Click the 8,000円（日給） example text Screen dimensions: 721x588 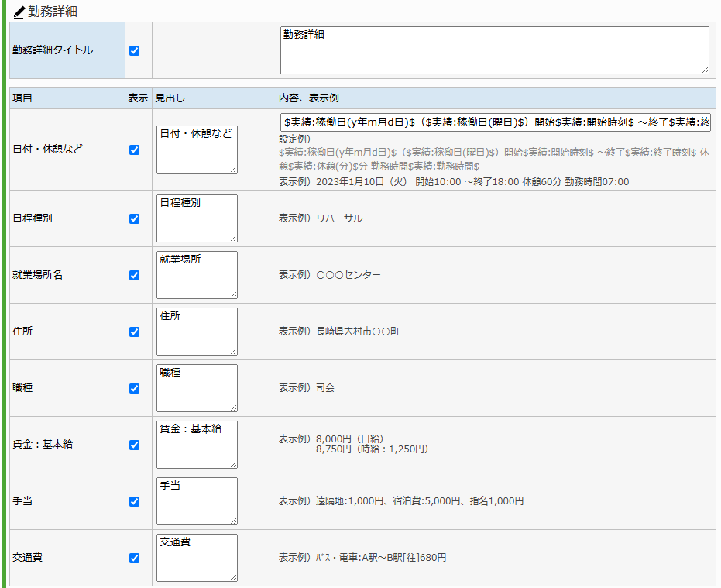pos(350,439)
